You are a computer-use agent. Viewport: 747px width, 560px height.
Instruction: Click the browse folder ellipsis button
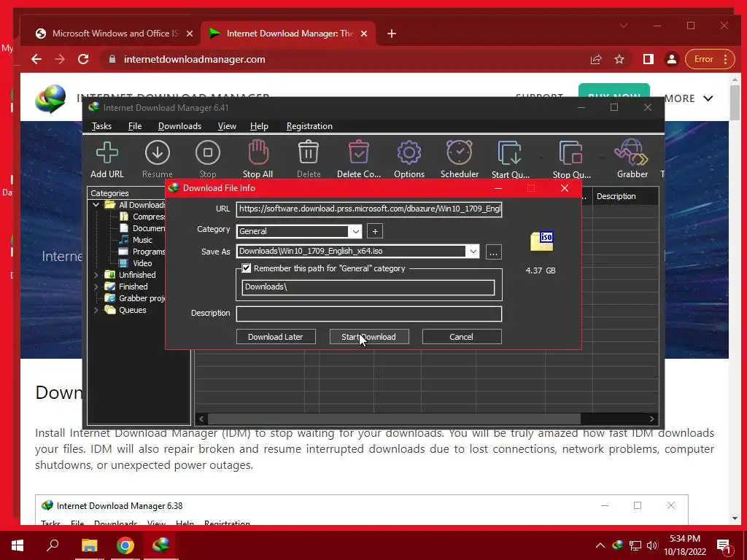494,252
